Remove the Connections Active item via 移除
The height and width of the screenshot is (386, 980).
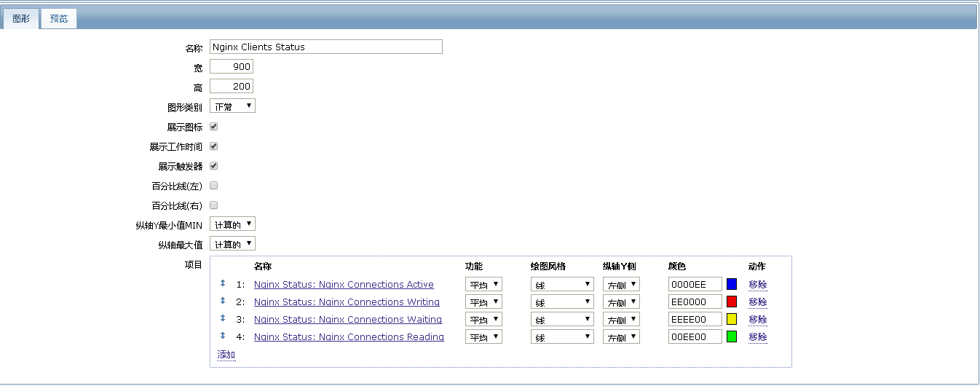(x=758, y=284)
